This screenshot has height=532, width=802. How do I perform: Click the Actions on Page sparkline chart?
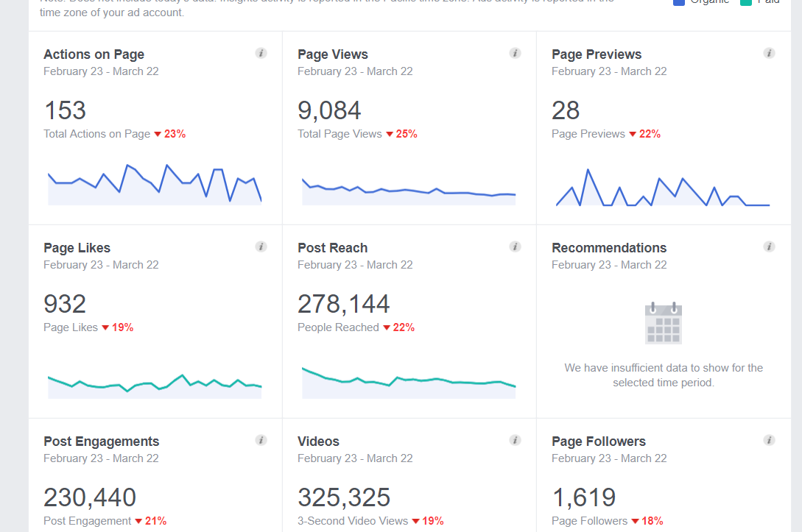point(155,185)
